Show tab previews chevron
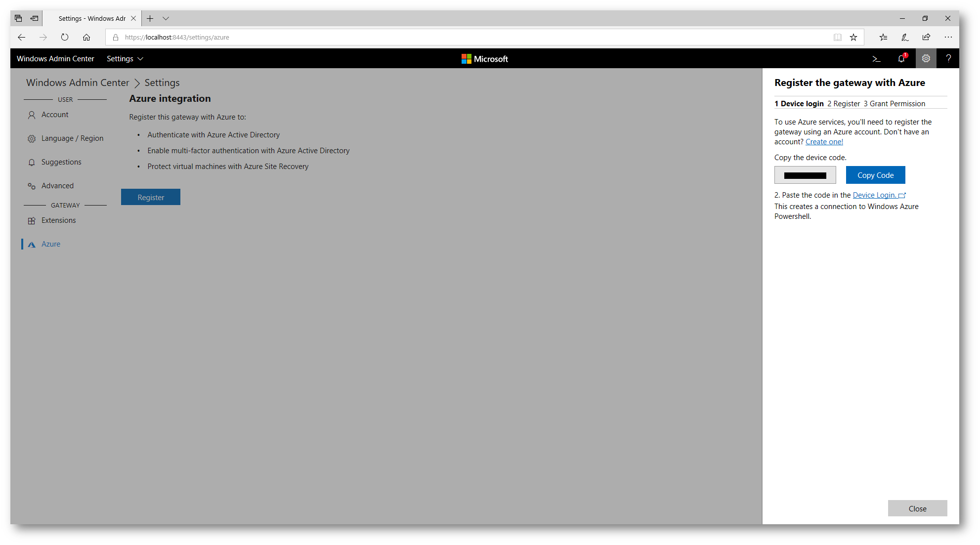 coord(166,18)
